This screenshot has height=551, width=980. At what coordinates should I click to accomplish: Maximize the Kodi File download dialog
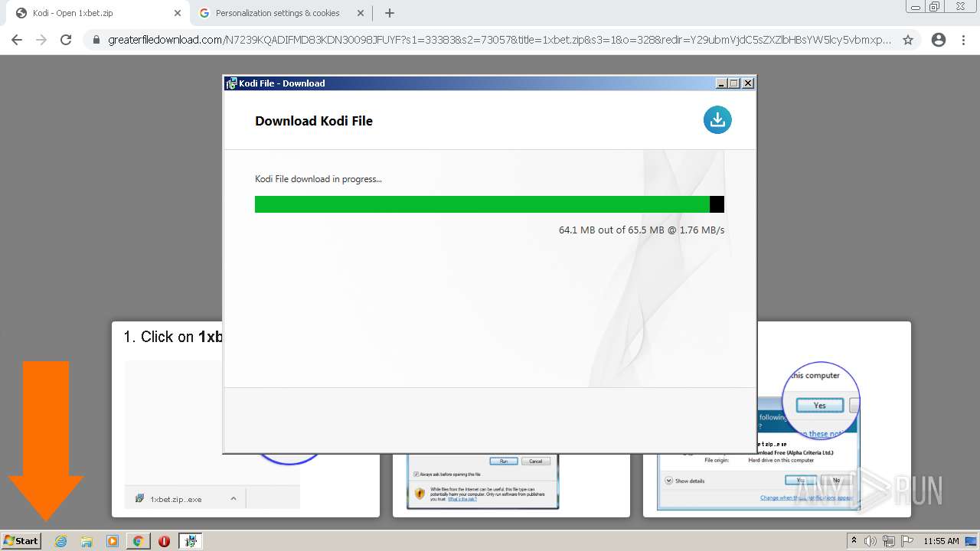pos(734,83)
